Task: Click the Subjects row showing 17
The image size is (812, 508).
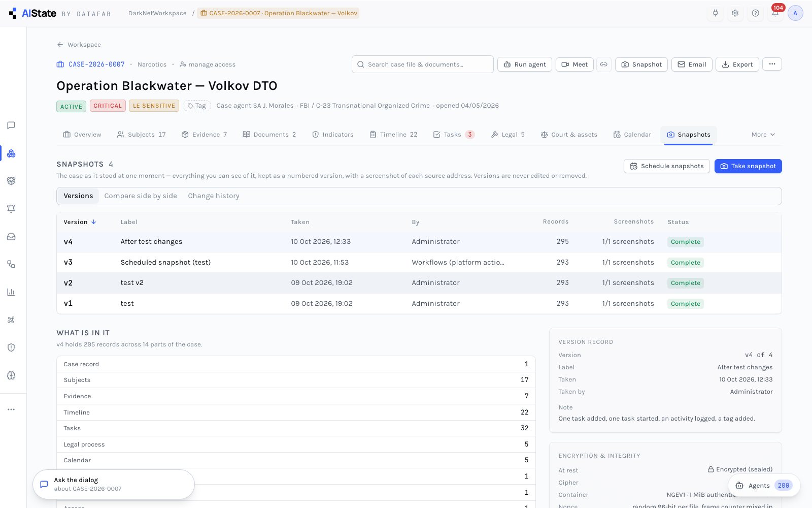Action: (x=296, y=380)
